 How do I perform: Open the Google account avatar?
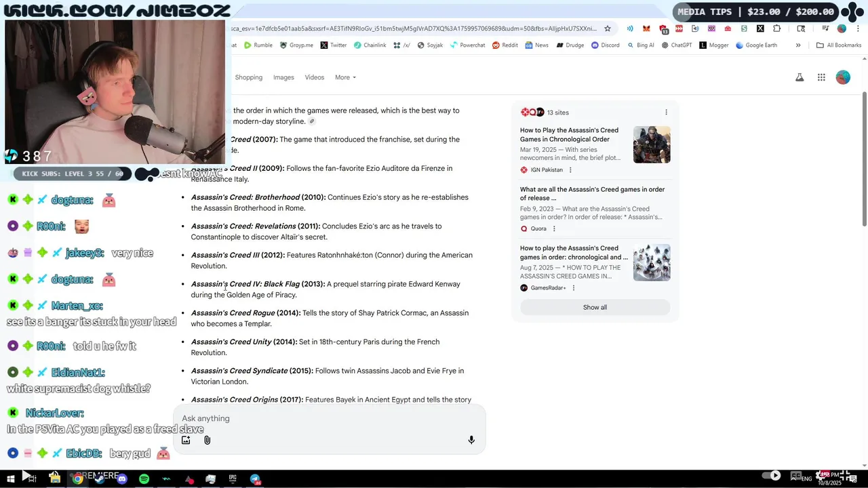coord(843,77)
